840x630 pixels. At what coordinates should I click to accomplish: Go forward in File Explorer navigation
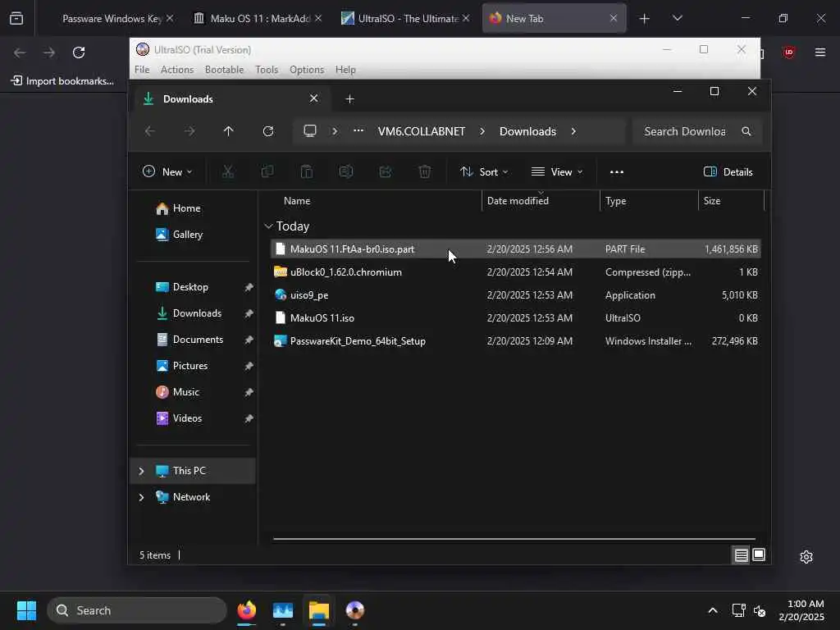point(189,131)
